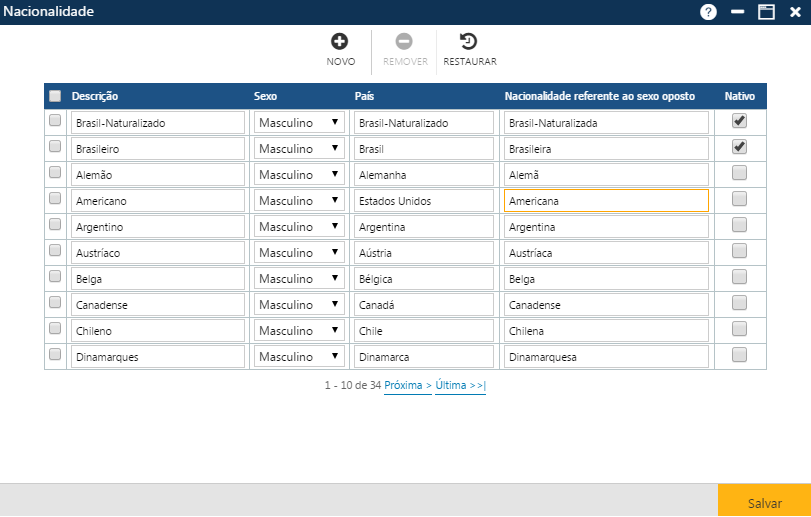Open the Sexo dropdown for Americano
811x517 pixels.
tap(299, 200)
